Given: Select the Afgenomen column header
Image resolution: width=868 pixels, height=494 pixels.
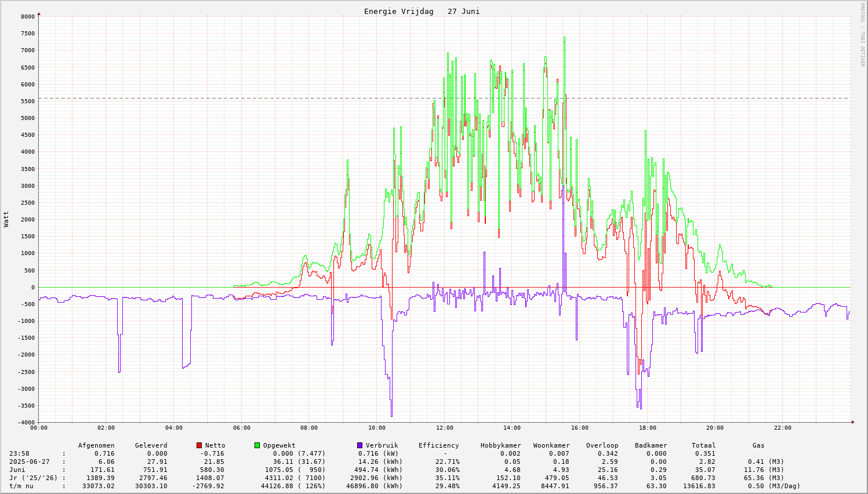Looking at the screenshot, I should click(x=96, y=445).
